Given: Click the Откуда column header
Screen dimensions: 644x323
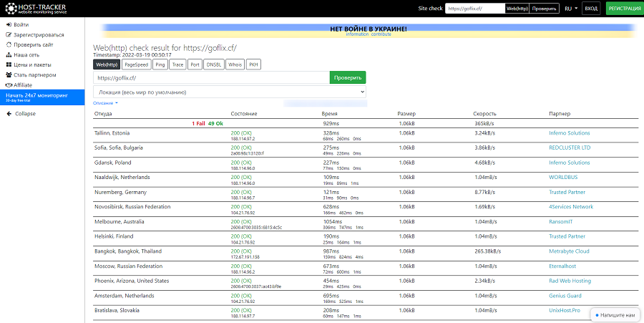Looking at the screenshot, I should (x=103, y=114).
